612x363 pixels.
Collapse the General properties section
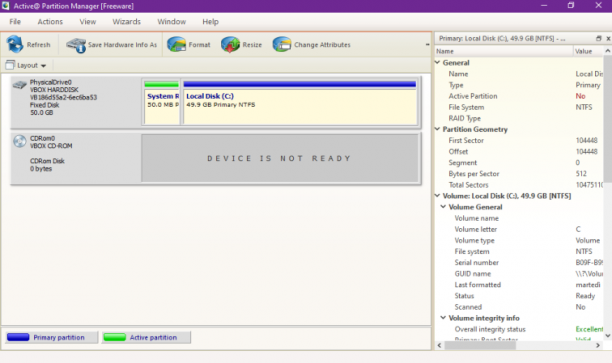[x=438, y=62]
